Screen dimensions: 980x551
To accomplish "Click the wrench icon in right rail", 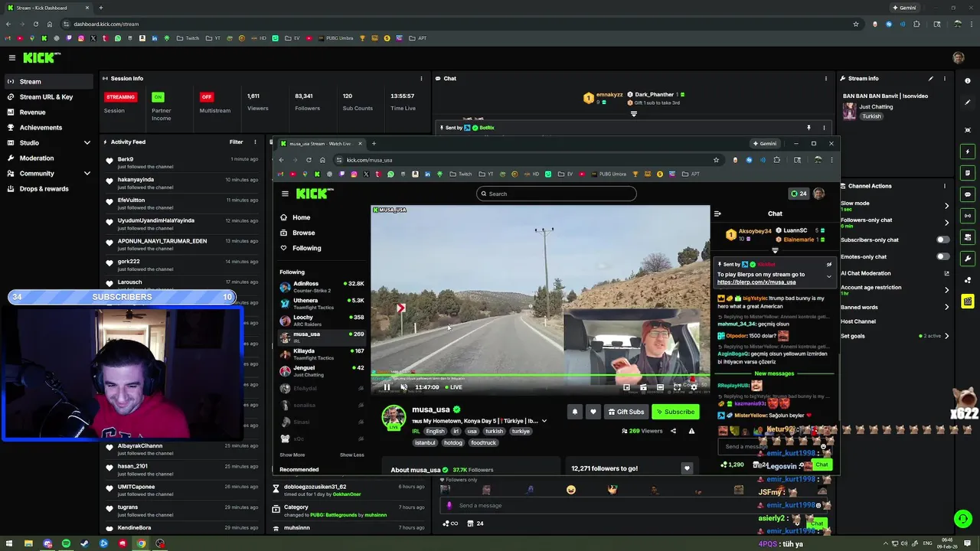I will pos(968,259).
